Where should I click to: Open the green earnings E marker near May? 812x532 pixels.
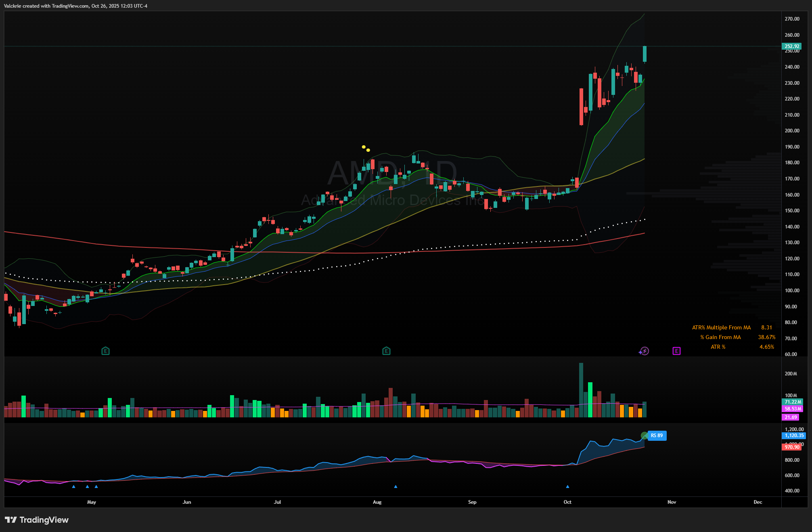point(105,351)
